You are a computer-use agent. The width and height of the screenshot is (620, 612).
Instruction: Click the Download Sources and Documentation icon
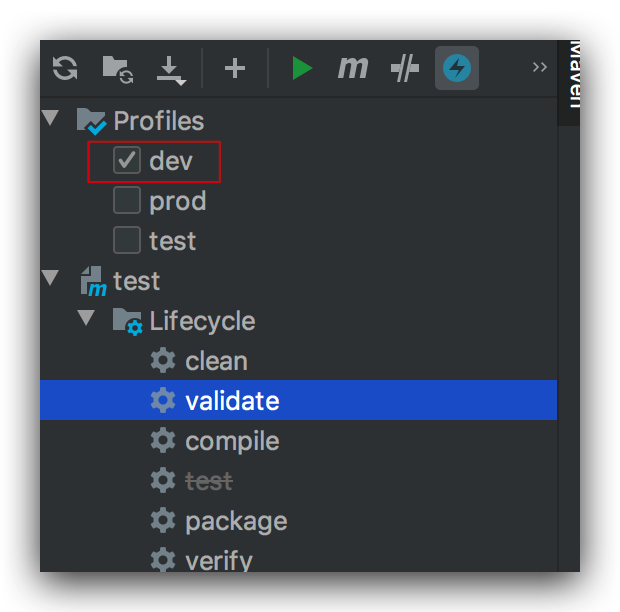point(170,68)
